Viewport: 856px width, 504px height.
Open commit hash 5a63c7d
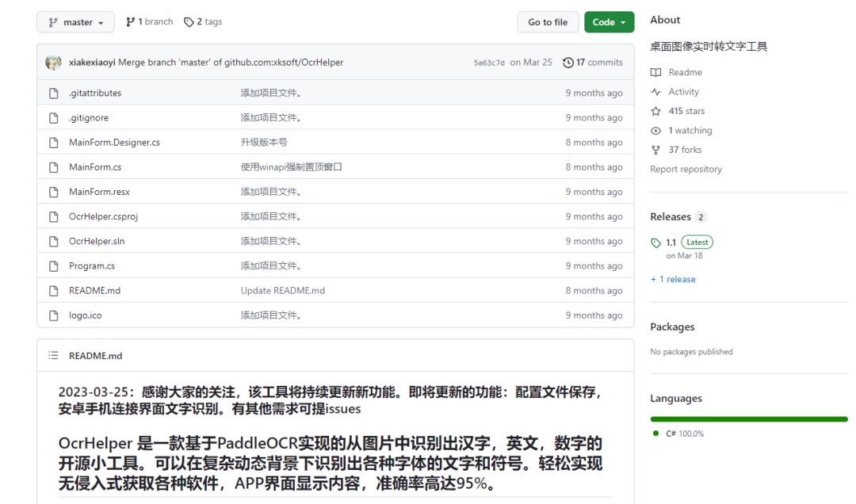click(489, 63)
